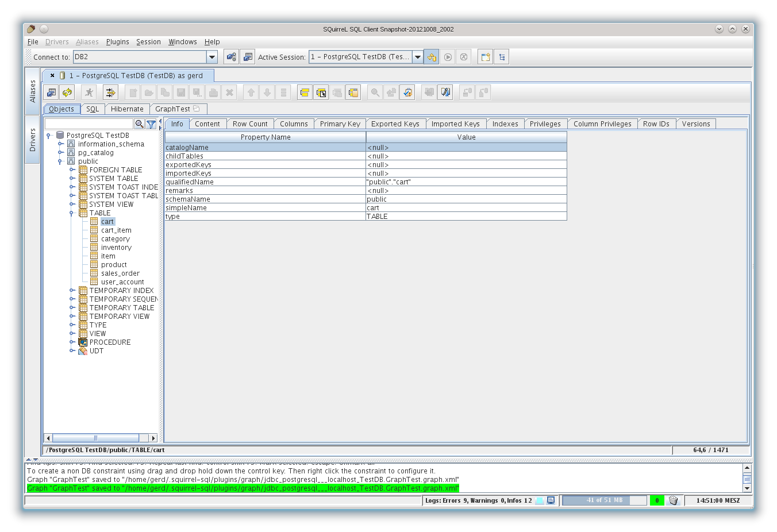This screenshot has height=532, width=777.
Task: Open the Windows menu
Action: tap(182, 41)
